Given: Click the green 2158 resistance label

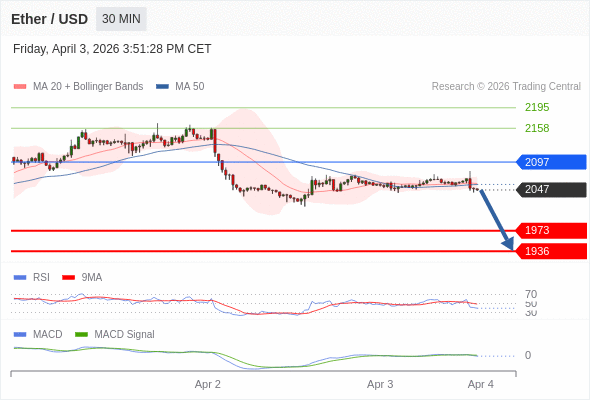Looking at the screenshot, I should coord(537,128).
